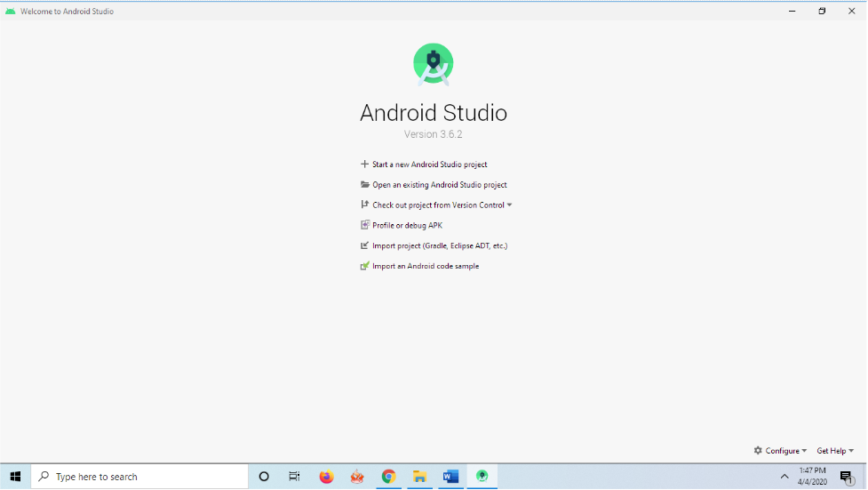Click the Profile or debug APK icon
This screenshot has width=868, height=490.
click(x=364, y=226)
